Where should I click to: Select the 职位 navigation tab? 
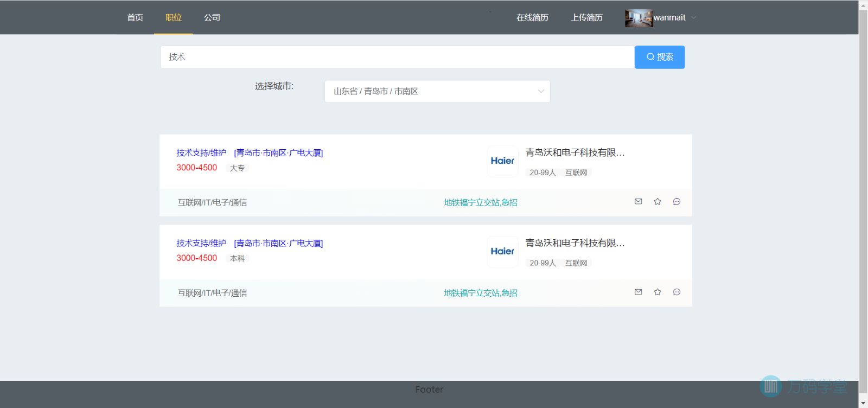tap(174, 17)
